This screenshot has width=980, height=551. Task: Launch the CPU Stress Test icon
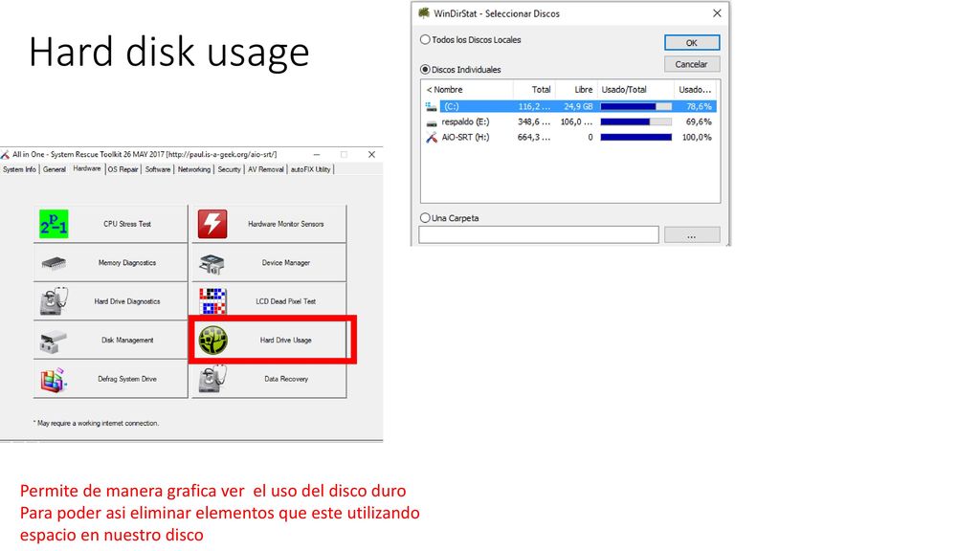click(54, 224)
